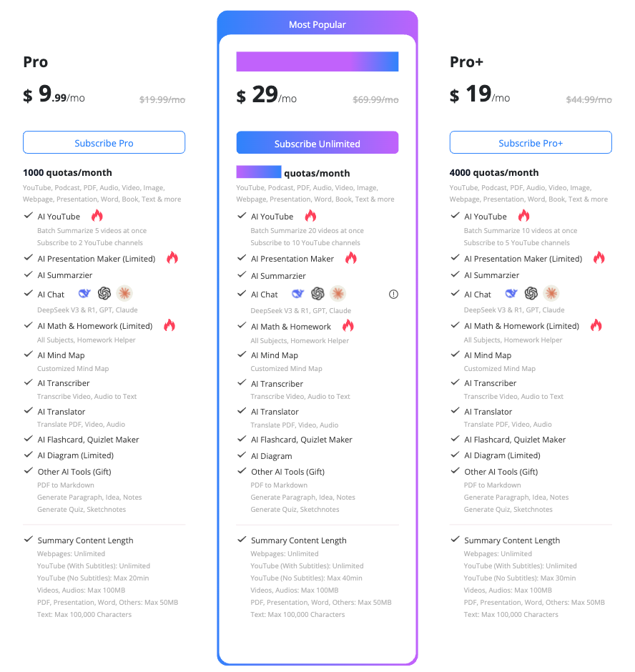The width and height of the screenshot is (635, 672).
Task: Click the Most Popular banner label
Action: [317, 25]
